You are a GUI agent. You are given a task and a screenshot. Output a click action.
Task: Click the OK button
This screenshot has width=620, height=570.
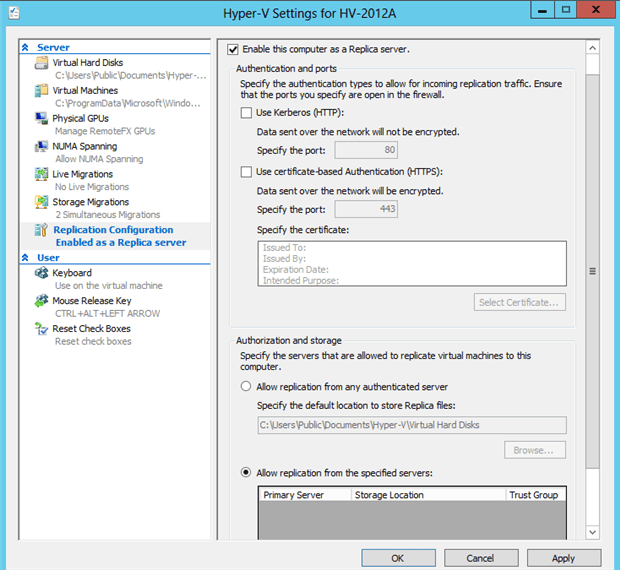[x=398, y=558]
